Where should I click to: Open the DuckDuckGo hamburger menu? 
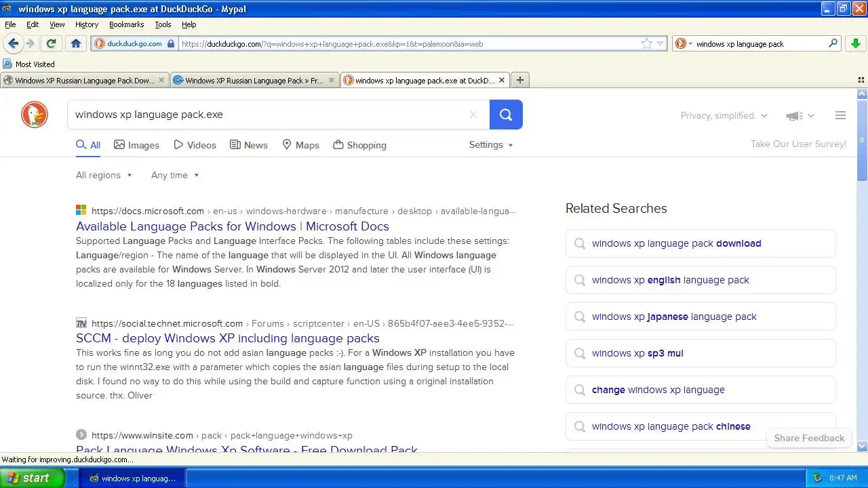[x=840, y=115]
